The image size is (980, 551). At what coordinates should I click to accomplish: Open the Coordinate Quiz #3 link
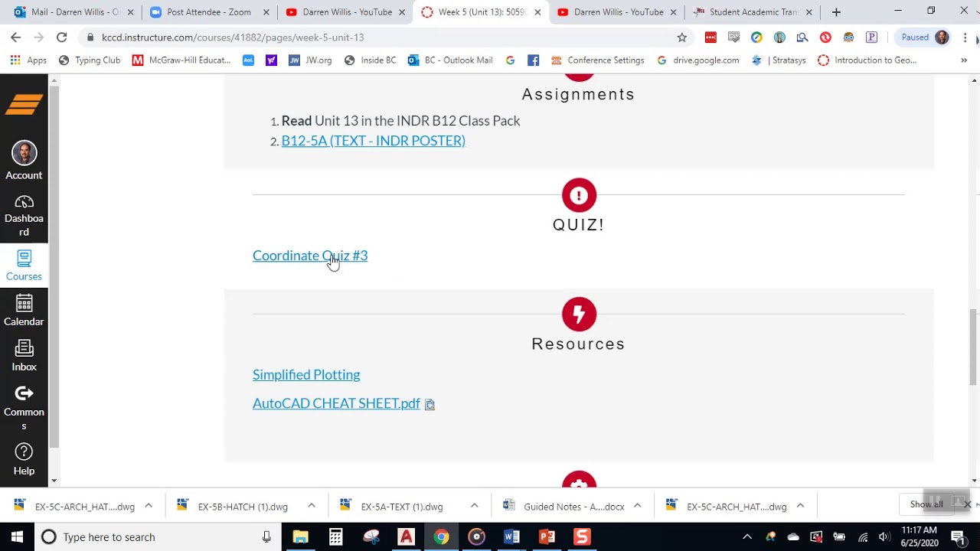click(x=310, y=256)
